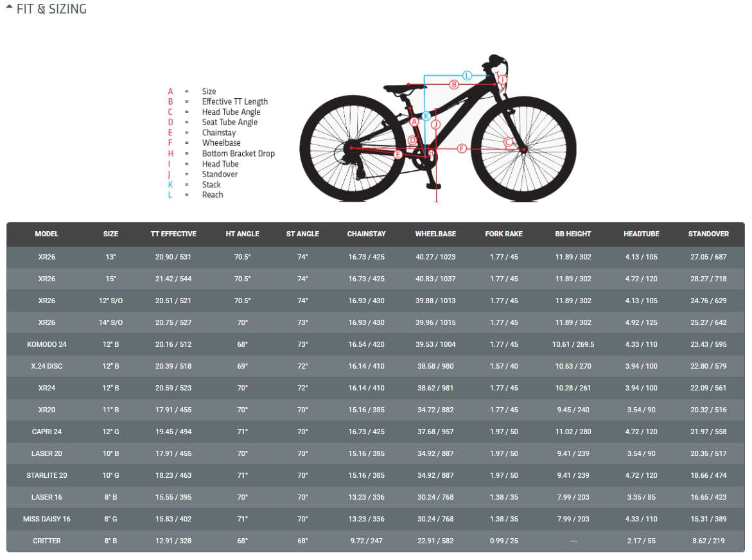This screenshot has height=560, width=752.
Task: Select the MISS DAISY 16 model cell
Action: 47,519
